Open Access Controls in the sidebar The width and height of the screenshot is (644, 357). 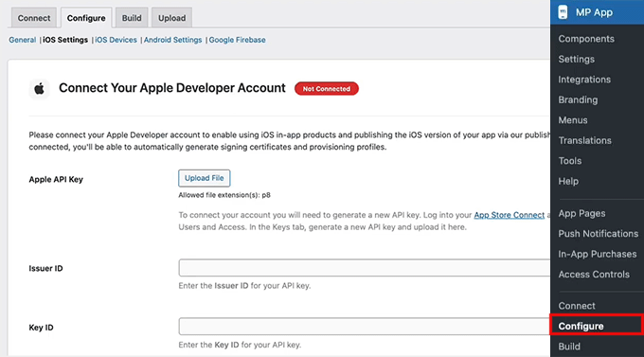tap(594, 275)
